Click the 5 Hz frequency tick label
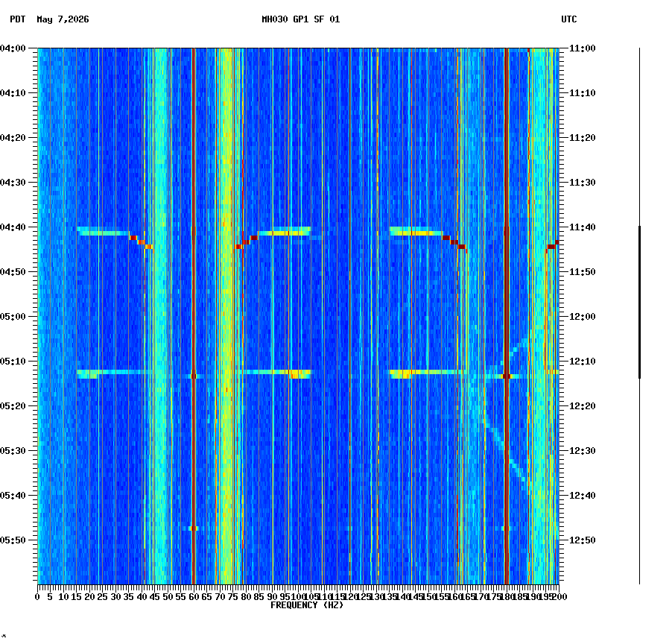This screenshot has height=644, width=672. coord(50,597)
